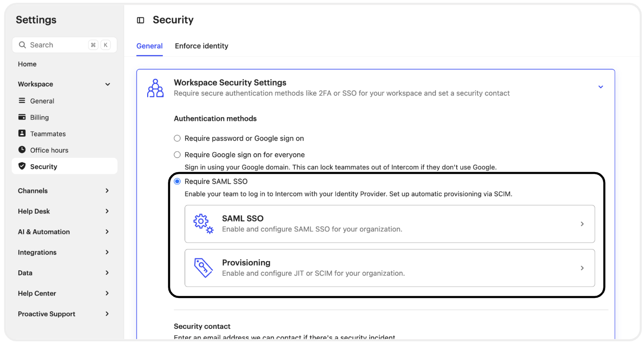This screenshot has height=345, width=644.
Task: Collapse Workspace Security Settings panel chevron
Action: (601, 87)
